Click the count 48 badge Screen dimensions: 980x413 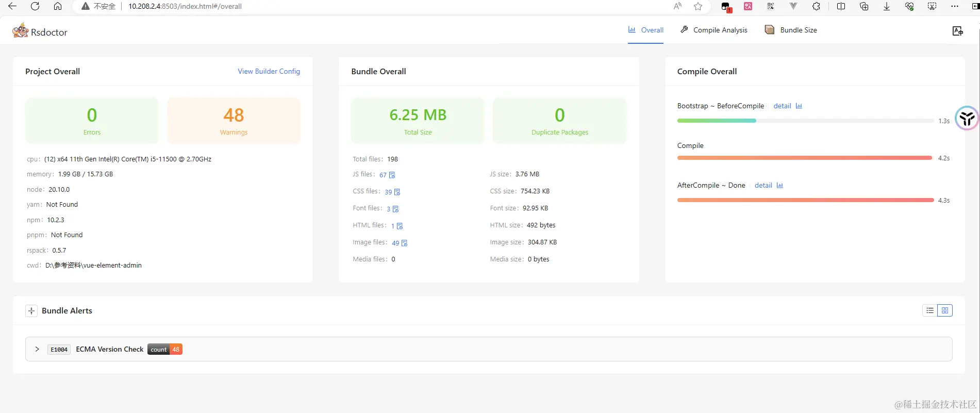click(x=165, y=349)
